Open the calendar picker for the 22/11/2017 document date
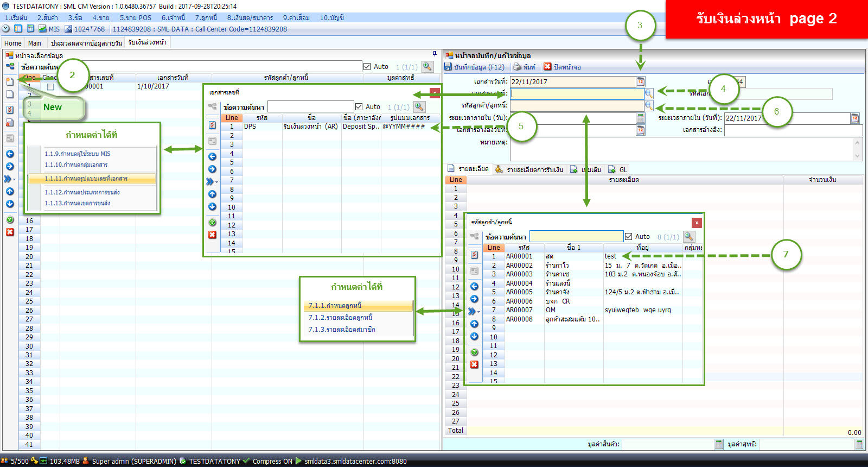Image resolution: width=868 pixels, height=467 pixels. pos(641,81)
